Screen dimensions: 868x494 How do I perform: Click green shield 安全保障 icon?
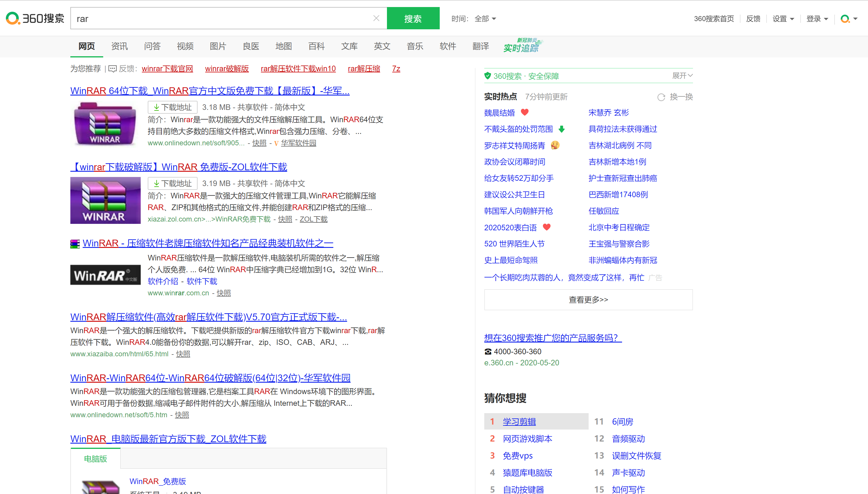pyautogui.click(x=487, y=76)
